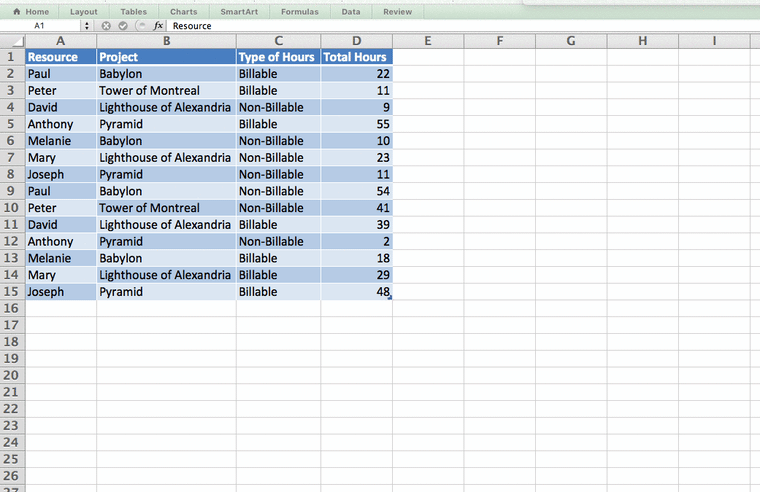Select row 1 header
This screenshot has width=760, height=492.
(x=12, y=57)
